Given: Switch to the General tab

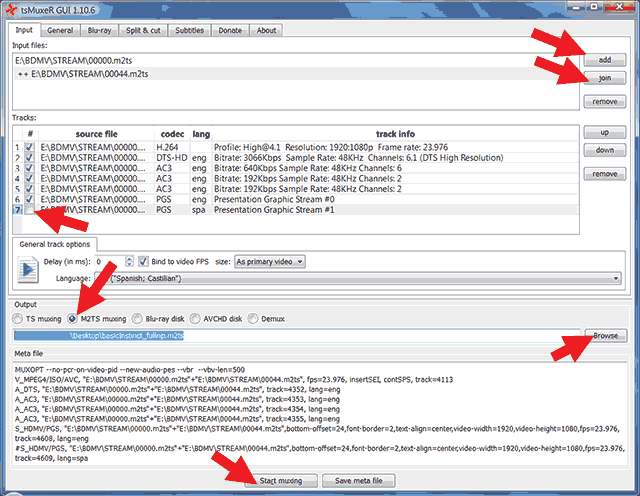Looking at the screenshot, I should (x=60, y=31).
